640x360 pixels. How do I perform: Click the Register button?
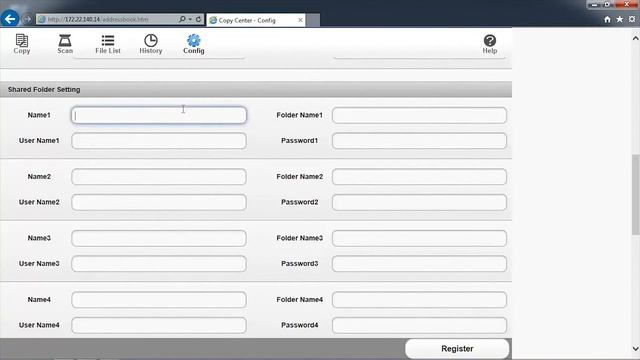click(457, 349)
